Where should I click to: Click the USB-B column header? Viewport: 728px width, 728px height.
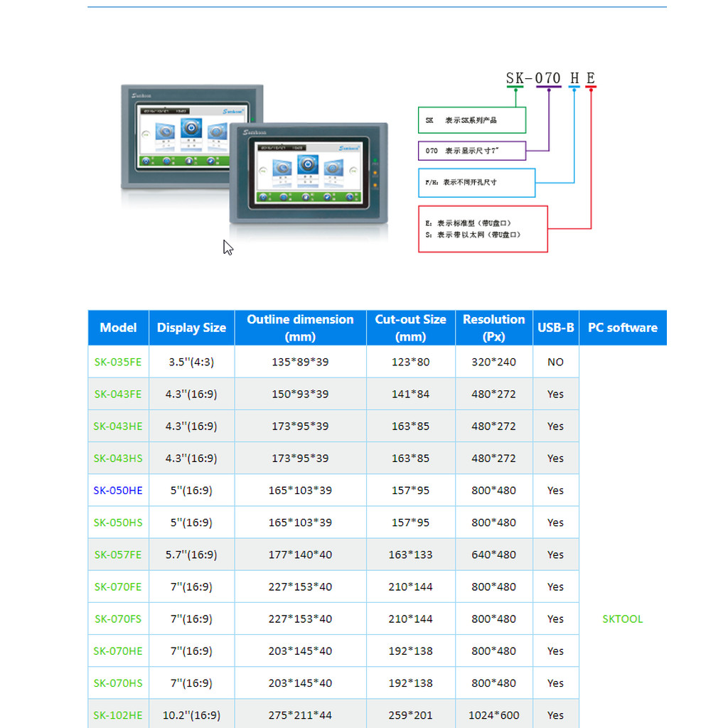556,328
